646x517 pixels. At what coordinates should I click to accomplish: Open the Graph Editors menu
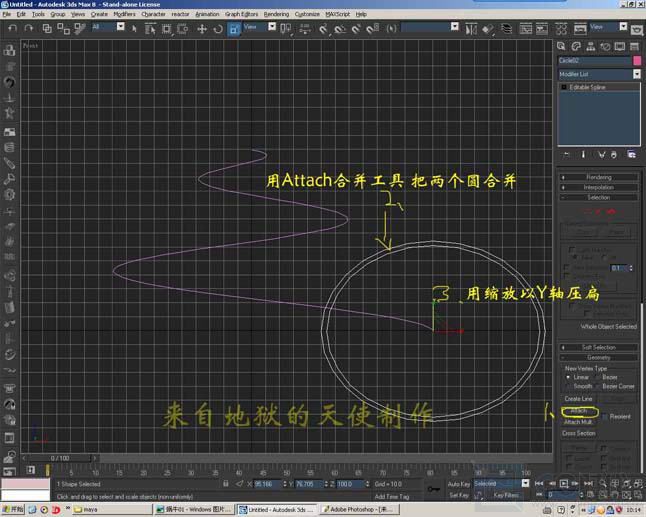tap(241, 14)
